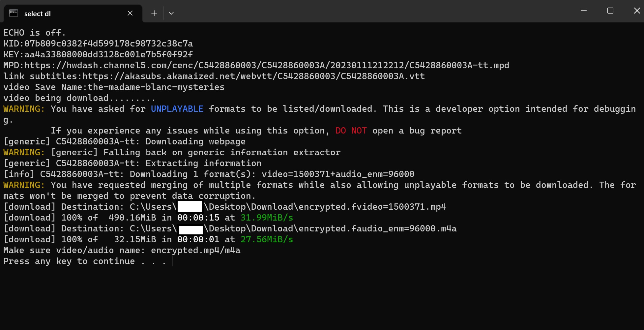Click the KID hex value
Viewport: 644px width, 330px height.
tap(109, 44)
